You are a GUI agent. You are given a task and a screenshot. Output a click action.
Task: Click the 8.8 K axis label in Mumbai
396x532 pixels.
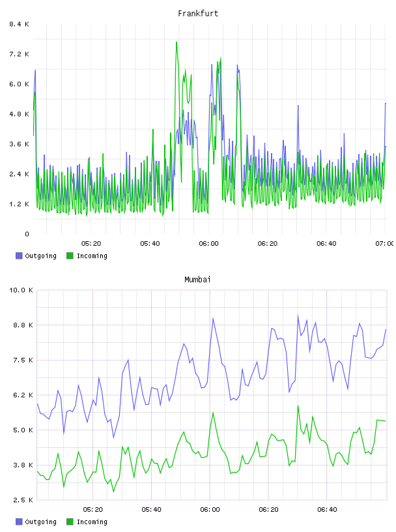click(23, 325)
